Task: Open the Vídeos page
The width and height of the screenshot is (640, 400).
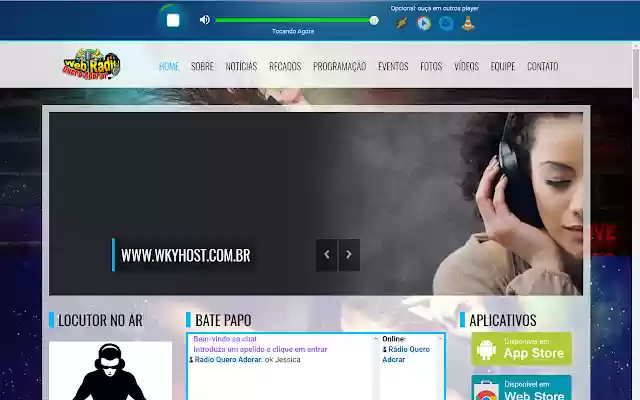Action: (467, 66)
